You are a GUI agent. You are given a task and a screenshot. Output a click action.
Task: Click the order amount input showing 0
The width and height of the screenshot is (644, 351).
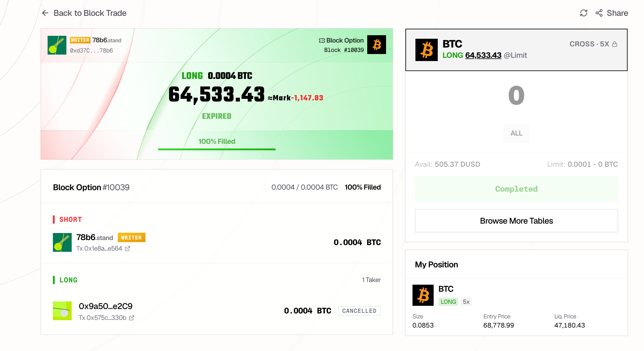pos(516,96)
